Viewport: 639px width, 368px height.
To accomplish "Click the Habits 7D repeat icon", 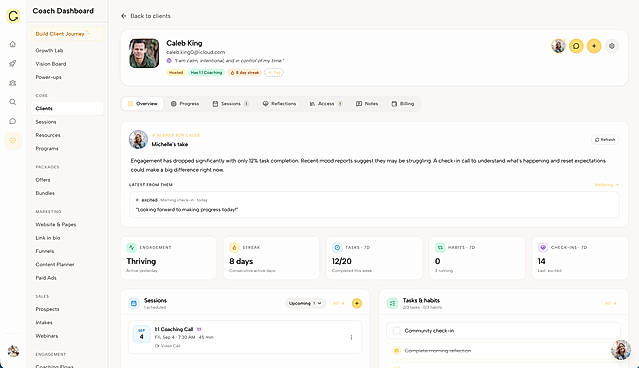I will 440,247.
